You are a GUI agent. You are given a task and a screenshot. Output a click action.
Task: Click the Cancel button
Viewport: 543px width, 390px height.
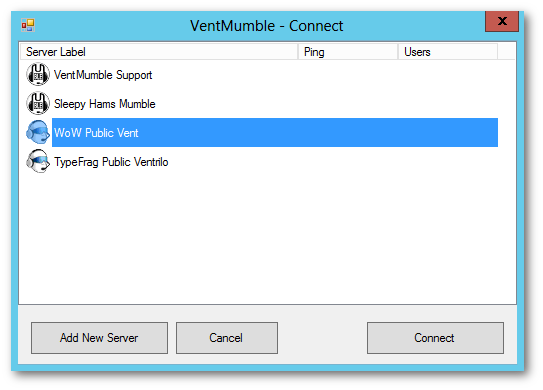(227, 338)
